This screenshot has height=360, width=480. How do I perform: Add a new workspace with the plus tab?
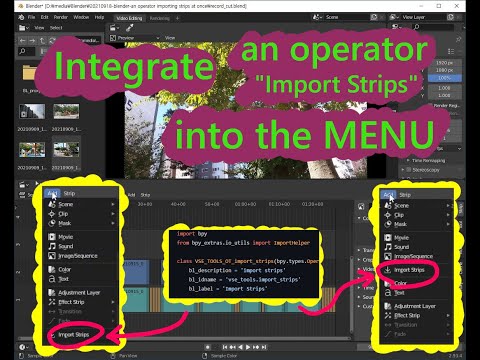tap(177, 18)
